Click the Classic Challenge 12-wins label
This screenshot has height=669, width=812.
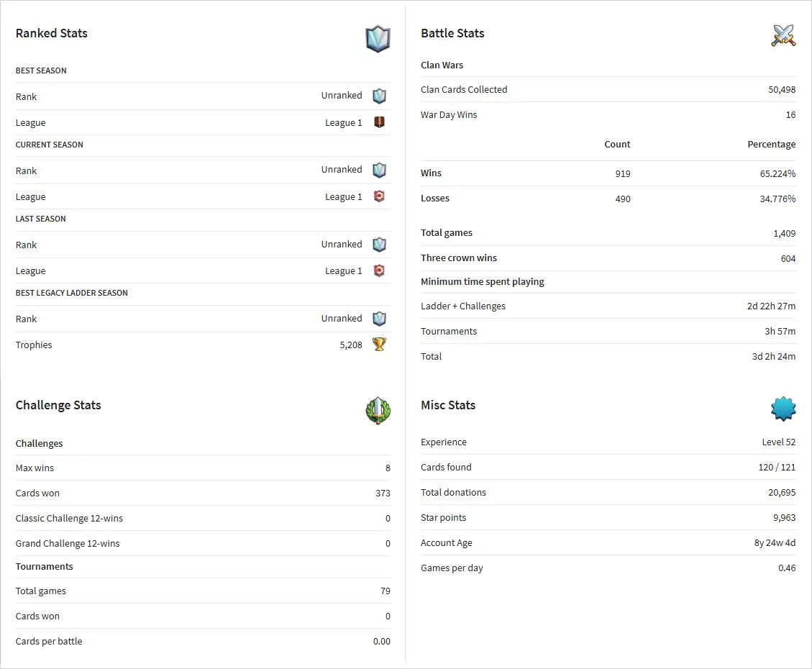69,519
